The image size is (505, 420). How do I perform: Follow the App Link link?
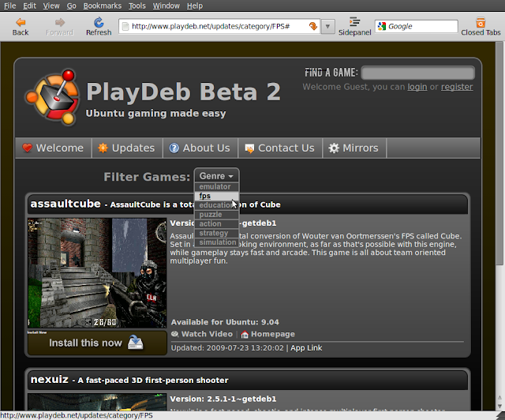[306, 348]
